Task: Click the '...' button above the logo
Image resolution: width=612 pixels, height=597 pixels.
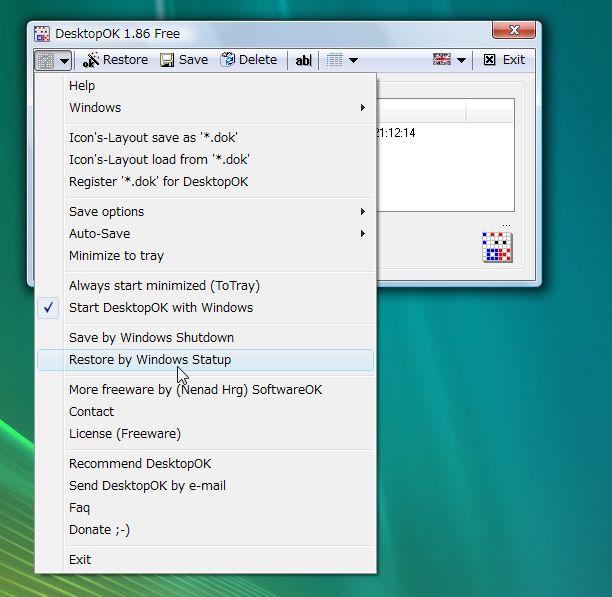Action: point(506,225)
